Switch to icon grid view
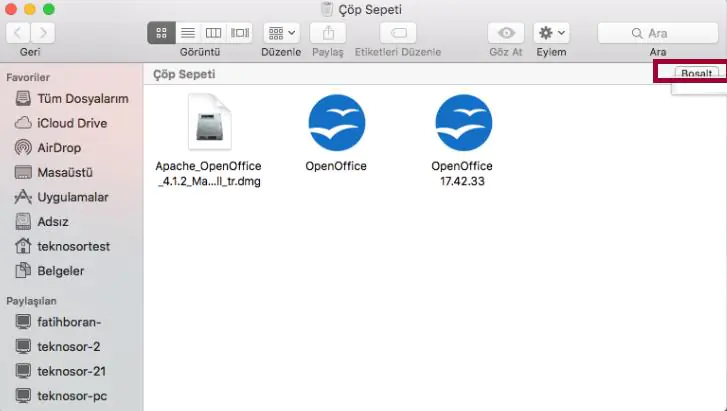Image resolution: width=727 pixels, height=411 pixels. pyautogui.click(x=161, y=33)
